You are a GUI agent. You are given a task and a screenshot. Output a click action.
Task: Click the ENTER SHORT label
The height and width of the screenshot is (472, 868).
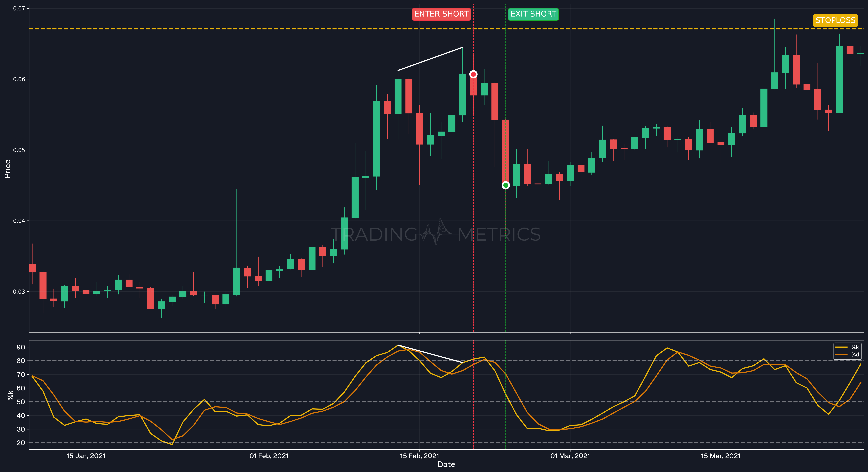(441, 14)
